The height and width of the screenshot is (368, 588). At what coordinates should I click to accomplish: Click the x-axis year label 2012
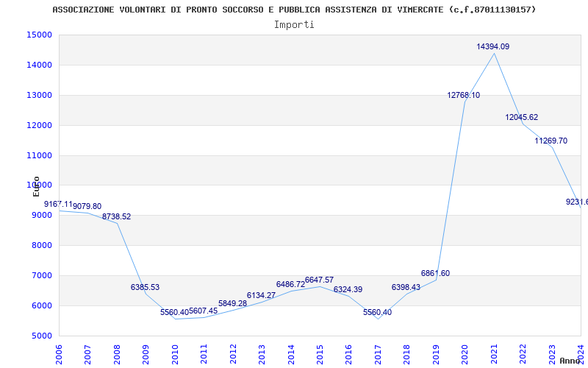[x=233, y=354]
